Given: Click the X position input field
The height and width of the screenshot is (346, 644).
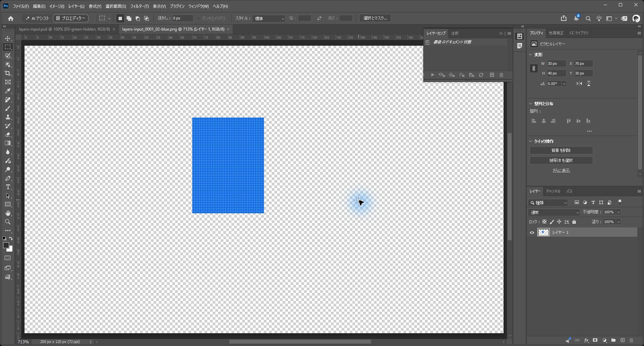Looking at the screenshot, I should pyautogui.click(x=583, y=63).
